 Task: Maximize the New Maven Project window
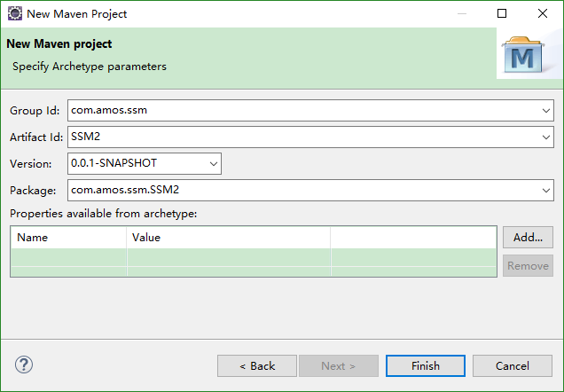tap(502, 13)
